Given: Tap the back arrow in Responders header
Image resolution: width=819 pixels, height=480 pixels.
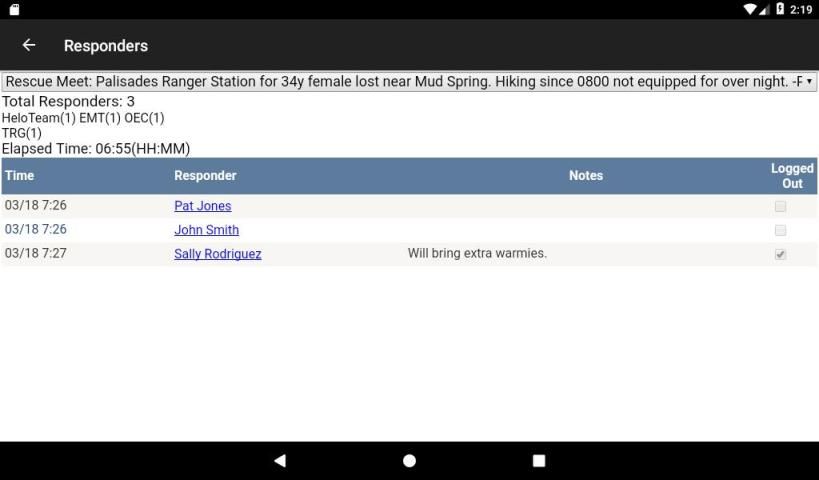Looking at the screenshot, I should point(29,46).
